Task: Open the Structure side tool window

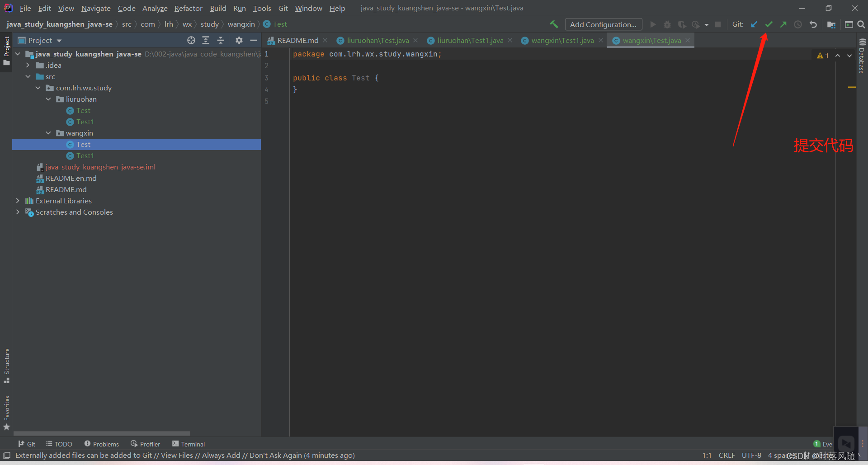Action: [x=6, y=366]
